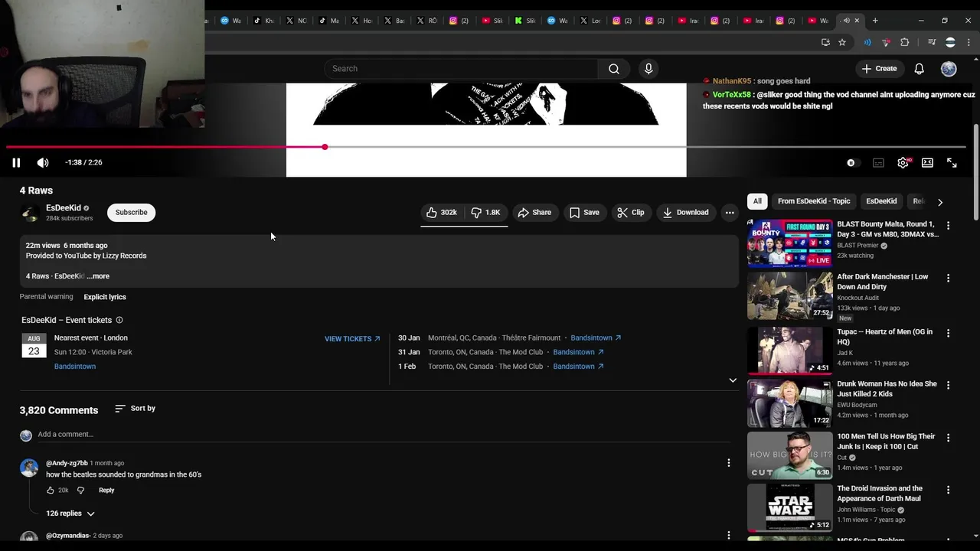This screenshot has height=551, width=980.
Task: Expand the event list chevron
Action: pyautogui.click(x=733, y=380)
